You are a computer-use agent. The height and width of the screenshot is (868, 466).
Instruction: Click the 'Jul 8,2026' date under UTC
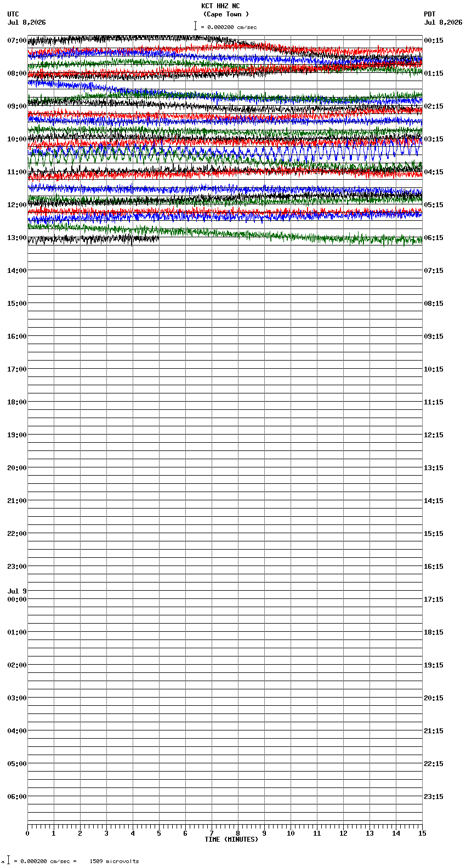pyautogui.click(x=27, y=22)
